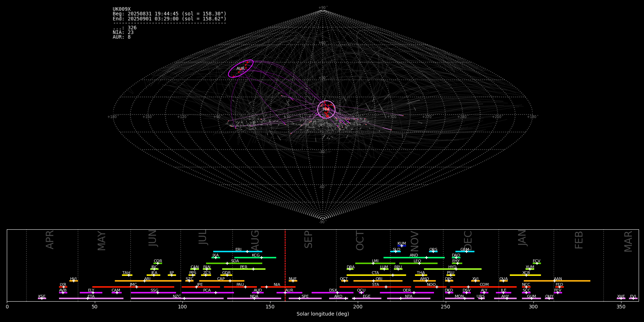
Task: Click the green SDA shower bar
Action: click(x=234, y=263)
